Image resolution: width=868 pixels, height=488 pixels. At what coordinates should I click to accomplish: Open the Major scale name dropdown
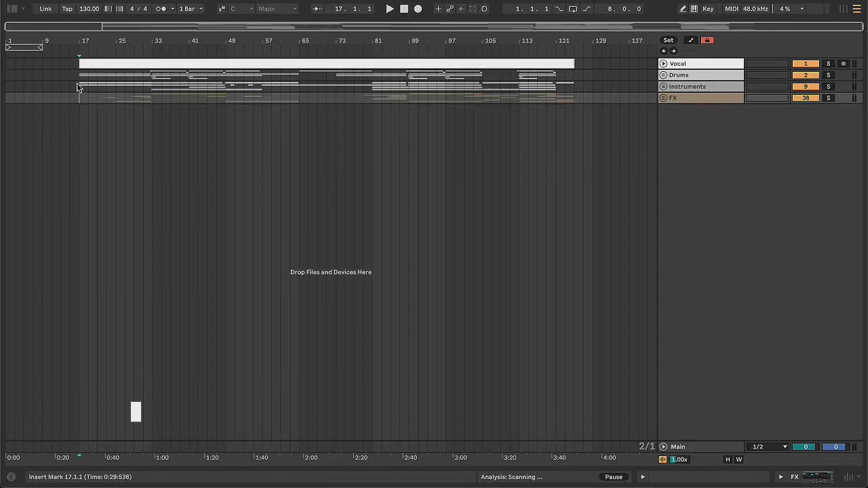(277, 9)
